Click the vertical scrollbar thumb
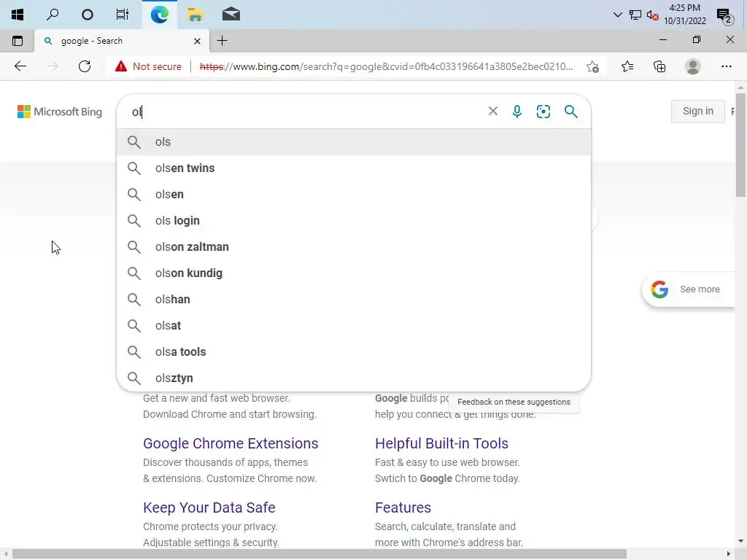 (x=740, y=145)
